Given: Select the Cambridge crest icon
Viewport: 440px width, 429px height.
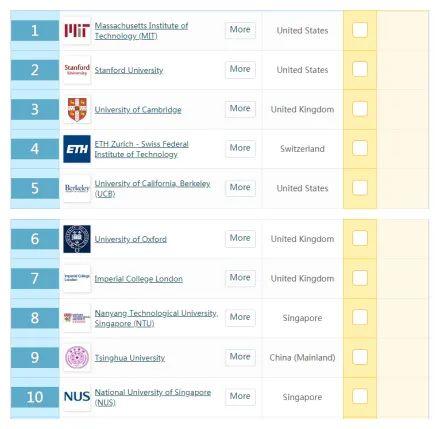Looking at the screenshot, I should coord(77,109).
